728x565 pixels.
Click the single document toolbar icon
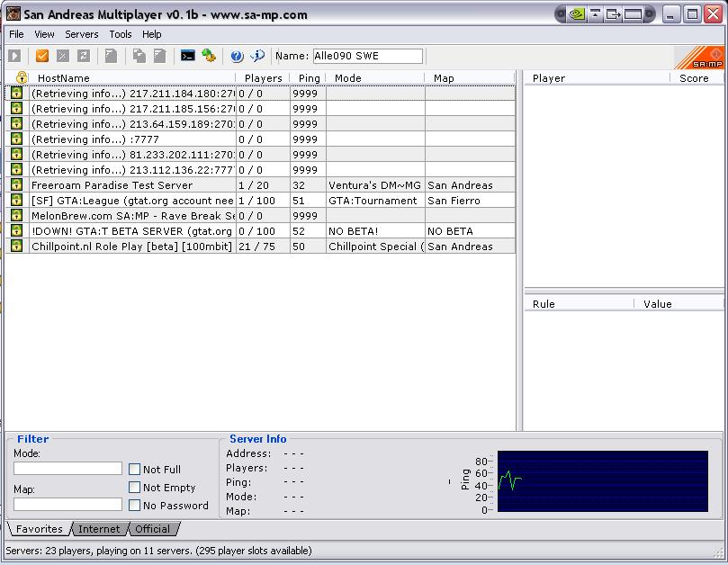click(x=111, y=56)
